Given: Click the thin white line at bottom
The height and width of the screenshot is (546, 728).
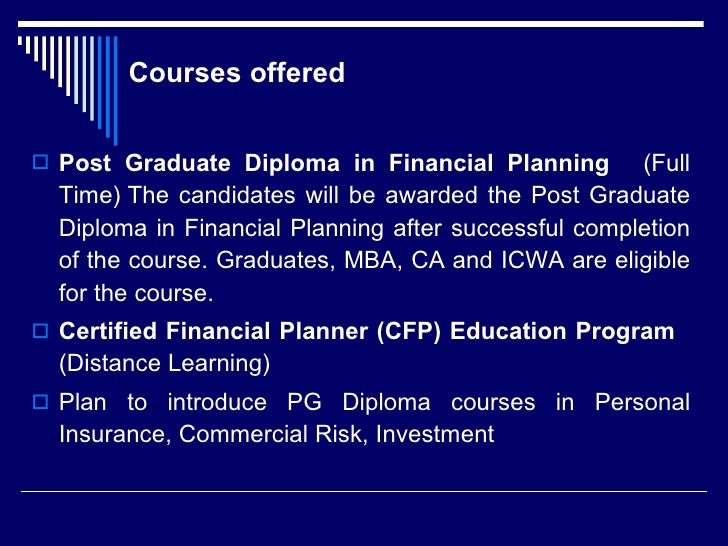Looking at the screenshot, I should 364,491.
